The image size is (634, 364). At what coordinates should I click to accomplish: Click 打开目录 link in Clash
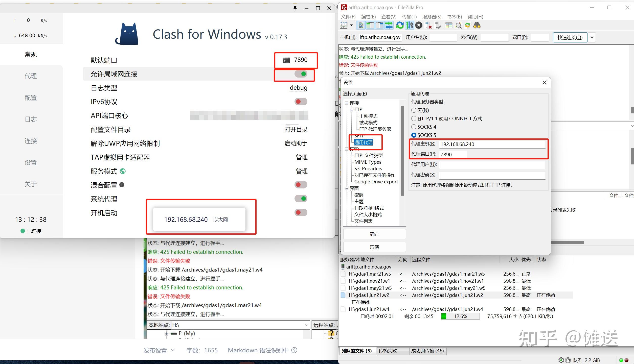tap(296, 130)
